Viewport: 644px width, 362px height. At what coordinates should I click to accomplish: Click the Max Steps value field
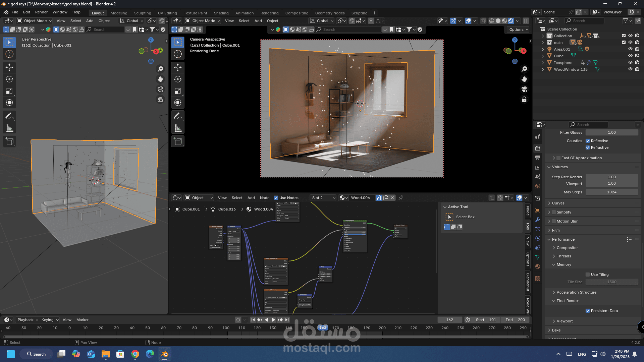[611, 192]
